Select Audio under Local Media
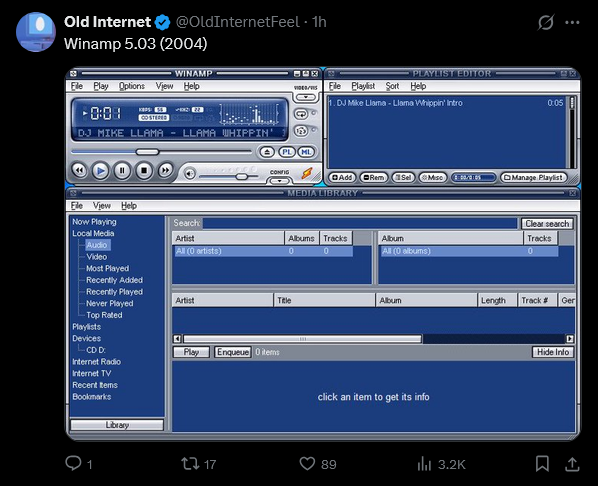Screen dimensions: 598x486 click(97, 245)
